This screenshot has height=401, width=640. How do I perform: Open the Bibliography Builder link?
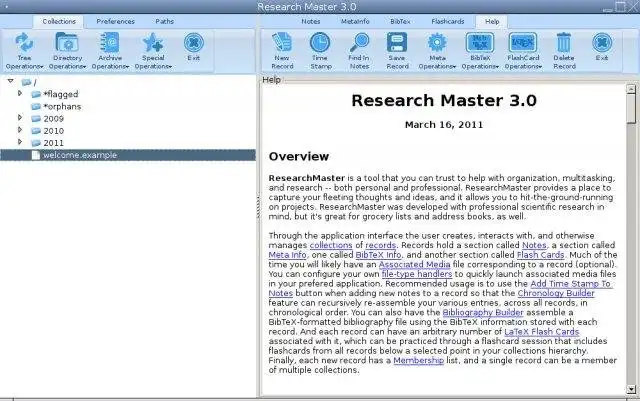(x=483, y=313)
